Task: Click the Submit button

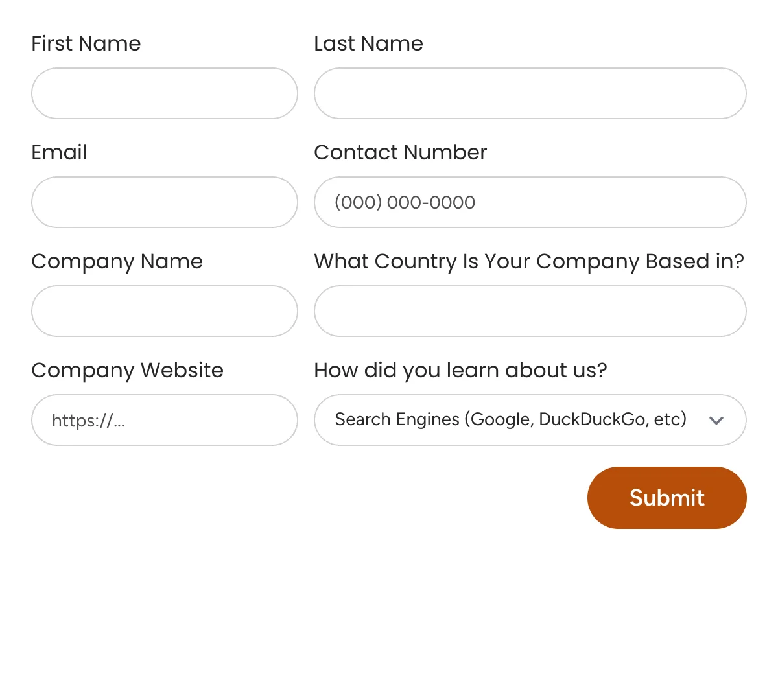Action: coord(666,497)
